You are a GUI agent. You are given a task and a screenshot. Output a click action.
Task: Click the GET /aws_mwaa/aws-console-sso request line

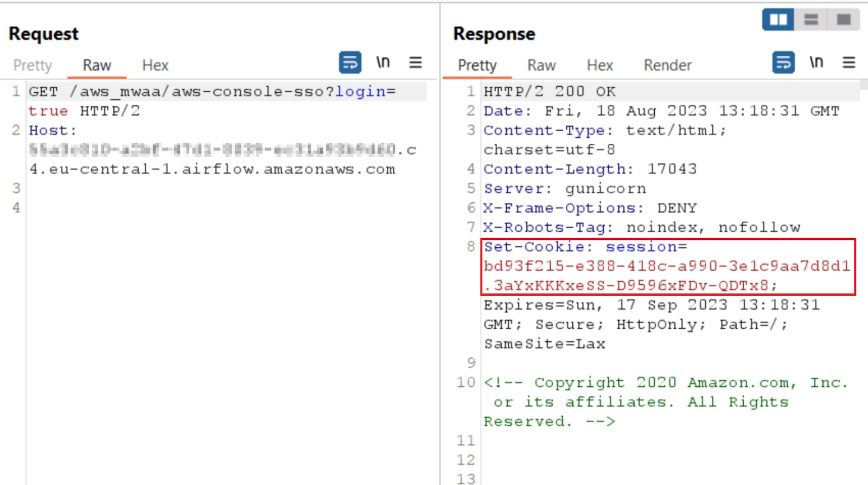(212, 101)
